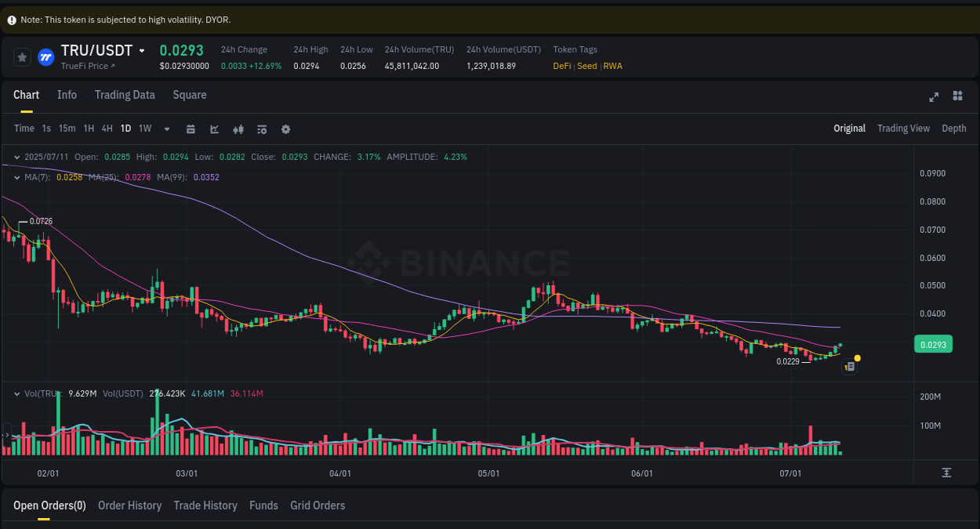The width and height of the screenshot is (980, 529).
Task: Expand chart to fullscreen
Action: tap(933, 97)
